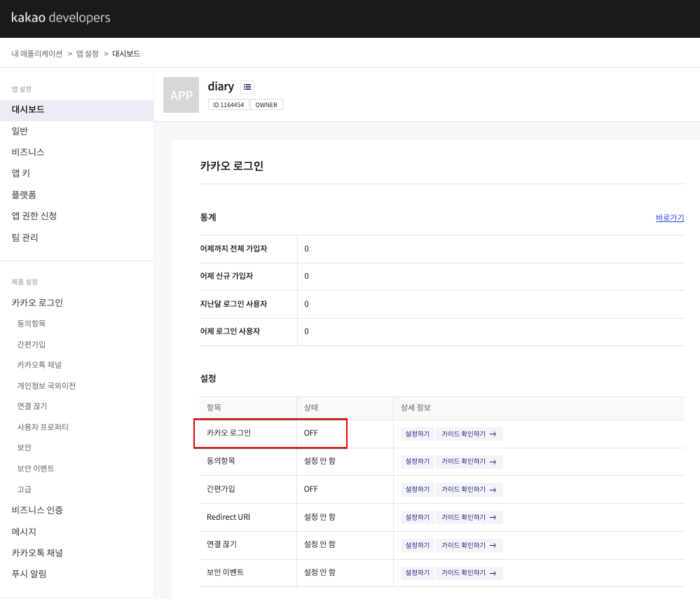Click the 어제까지 전체 가입자 label
The width and height of the screenshot is (700, 599).
click(233, 249)
